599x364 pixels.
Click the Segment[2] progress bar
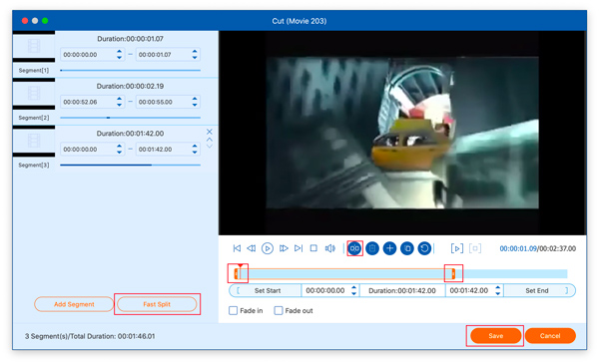click(130, 118)
